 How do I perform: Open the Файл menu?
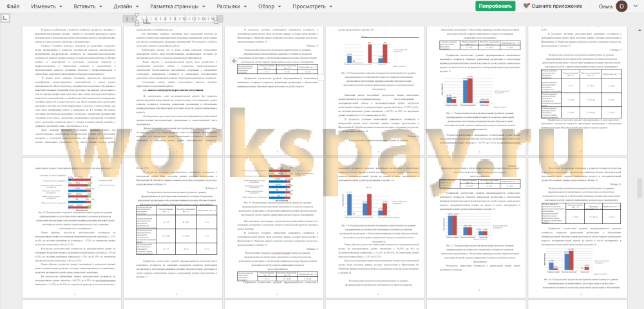coord(13,6)
